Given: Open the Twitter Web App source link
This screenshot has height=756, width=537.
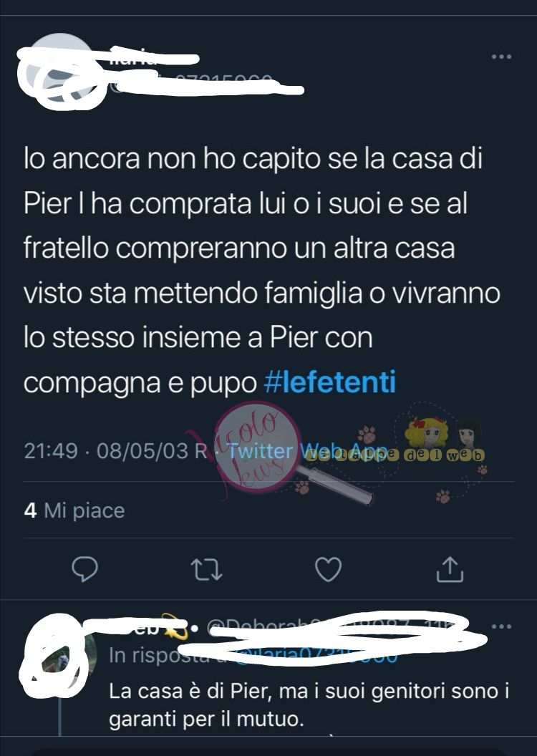Looking at the screenshot, I should point(308,451).
